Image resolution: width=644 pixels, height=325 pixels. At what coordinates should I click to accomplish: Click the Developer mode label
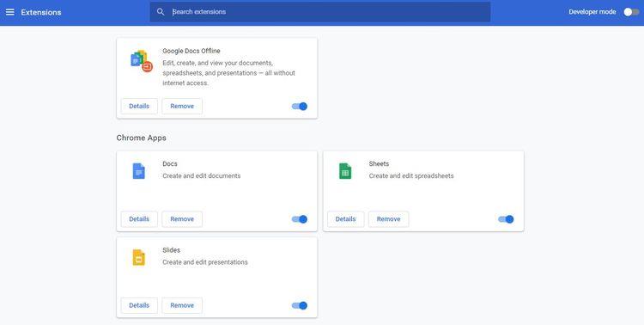(x=592, y=12)
